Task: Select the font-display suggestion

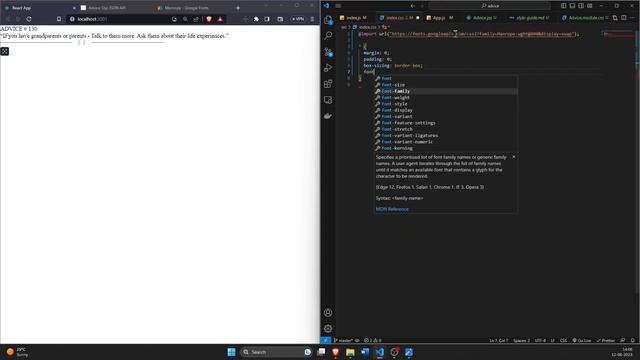Action: coord(446,110)
